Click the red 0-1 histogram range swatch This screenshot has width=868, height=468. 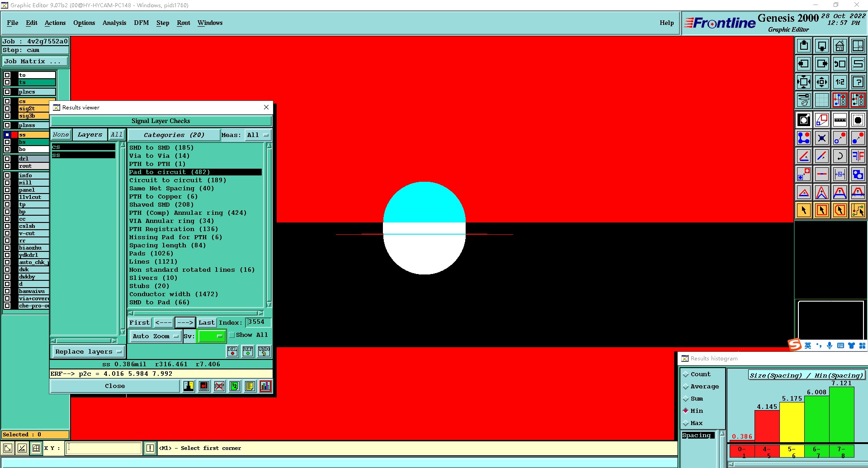(742, 452)
